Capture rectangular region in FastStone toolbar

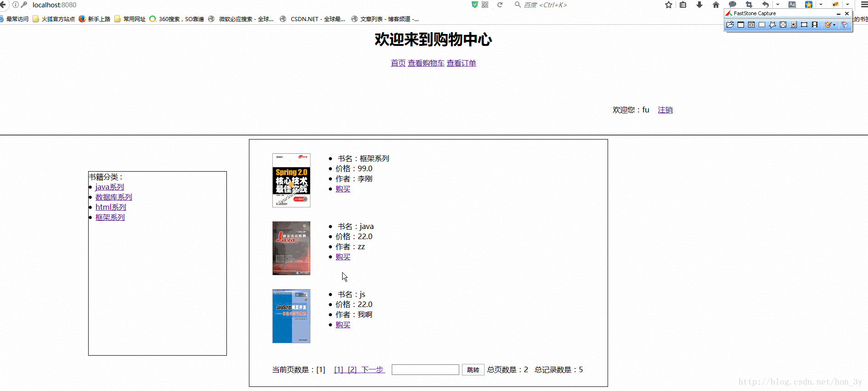click(762, 25)
